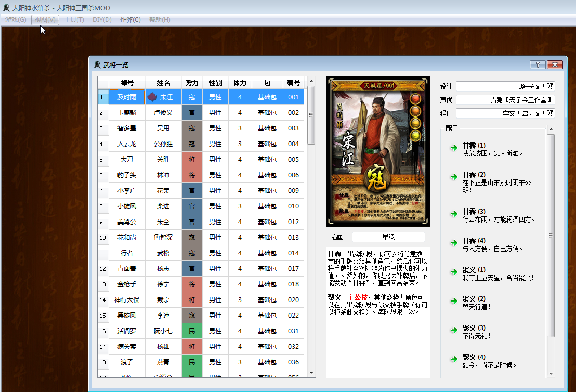Viewport: 576px width, 392px height.
Task: Select the 神行太保 nickname cell
Action: point(127,300)
